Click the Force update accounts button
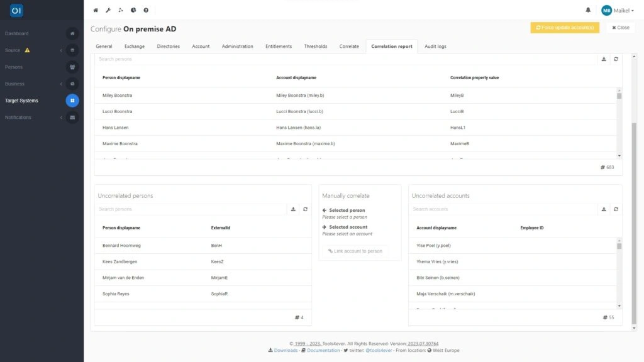Viewport: 644px width, 362px height. pos(564,28)
